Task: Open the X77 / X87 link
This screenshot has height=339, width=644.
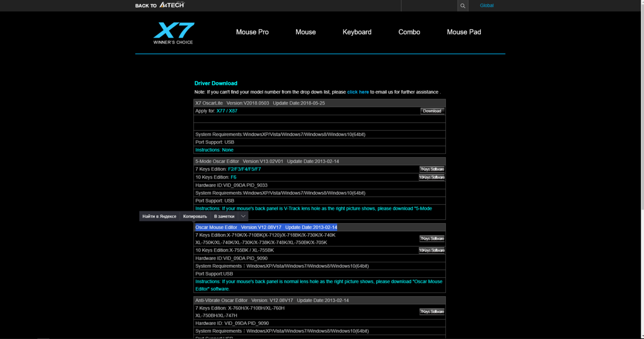Action: (227, 111)
